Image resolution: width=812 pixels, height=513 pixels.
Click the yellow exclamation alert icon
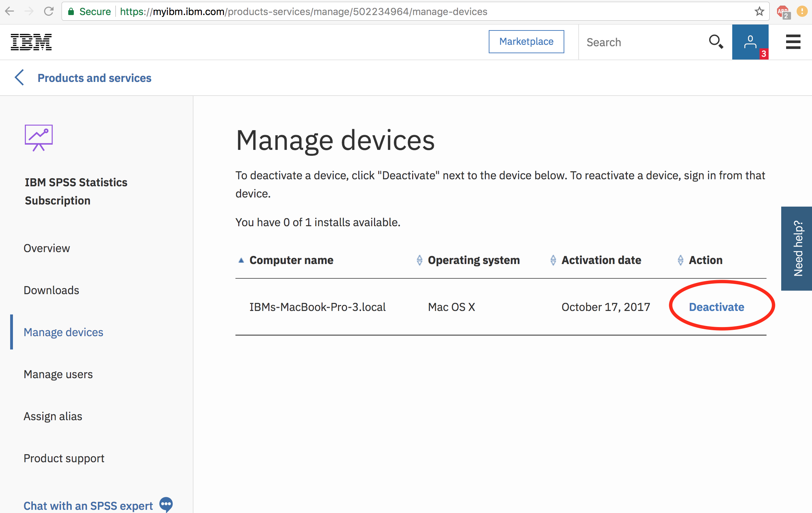point(802,12)
